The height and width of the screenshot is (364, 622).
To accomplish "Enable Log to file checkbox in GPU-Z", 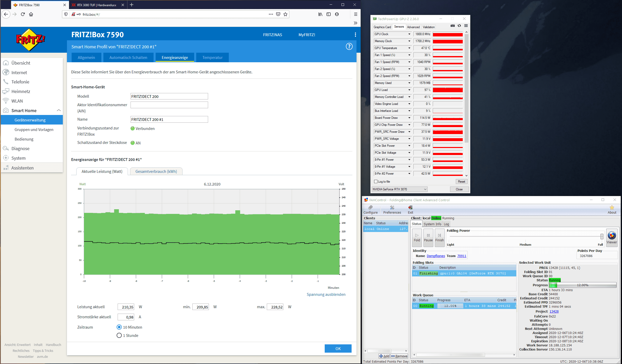I will 376,182.
